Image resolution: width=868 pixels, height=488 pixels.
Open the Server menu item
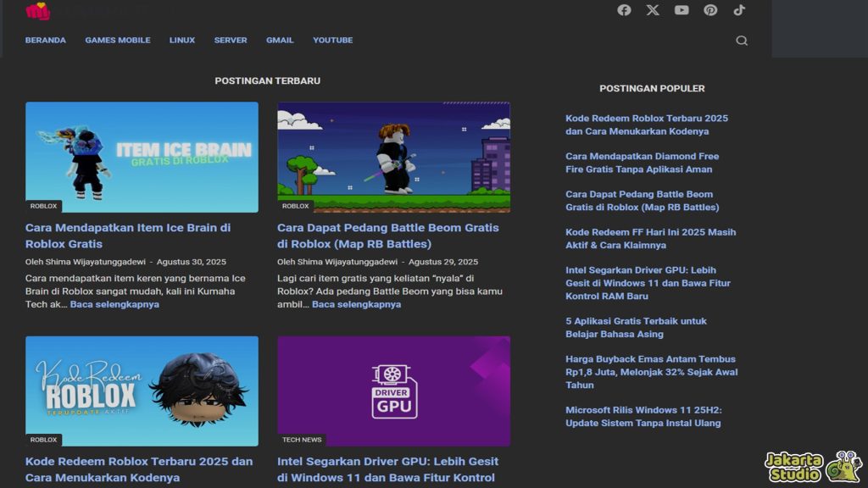point(231,41)
